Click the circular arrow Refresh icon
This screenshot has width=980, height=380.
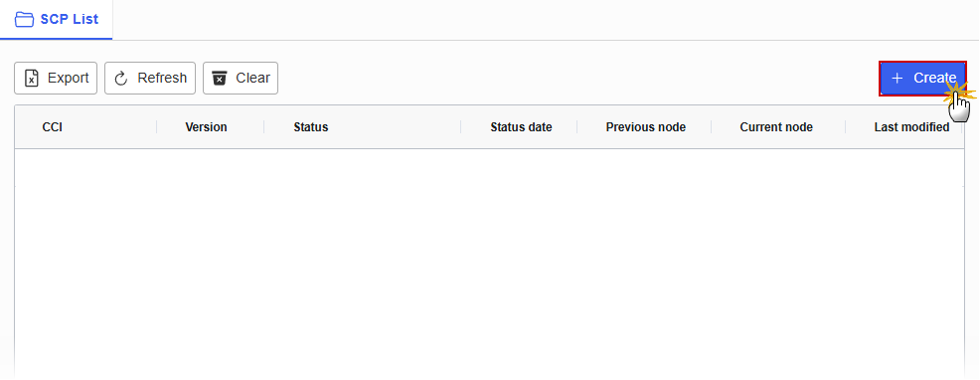[x=121, y=79]
